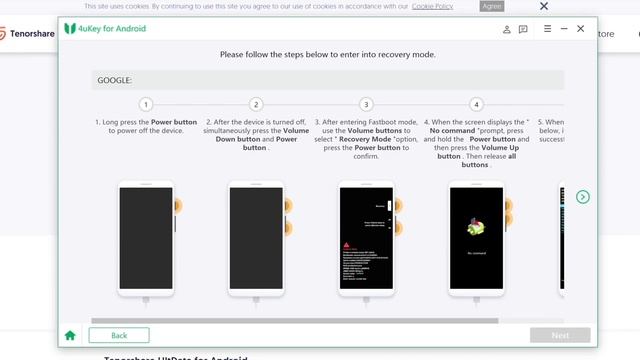Image resolution: width=640 pixels, height=360 pixels.
Task: Click the horizontal scrollbar thumb
Action: click(295, 321)
